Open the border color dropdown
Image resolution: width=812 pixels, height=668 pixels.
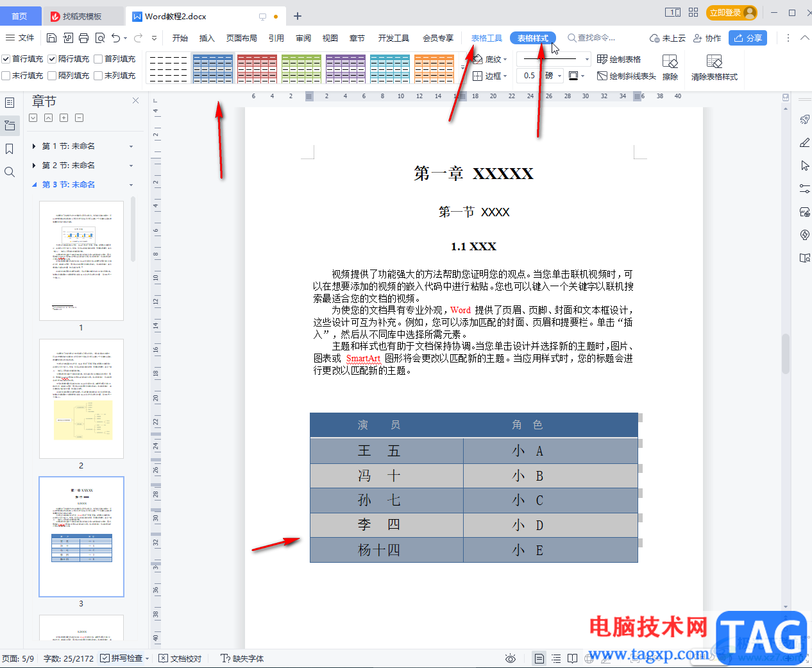582,76
